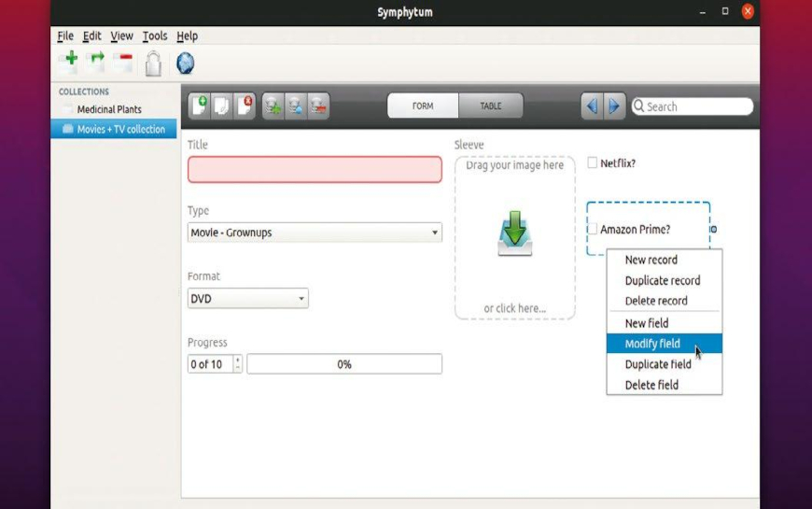Click the duplicate collection green arrow icon

[95, 63]
